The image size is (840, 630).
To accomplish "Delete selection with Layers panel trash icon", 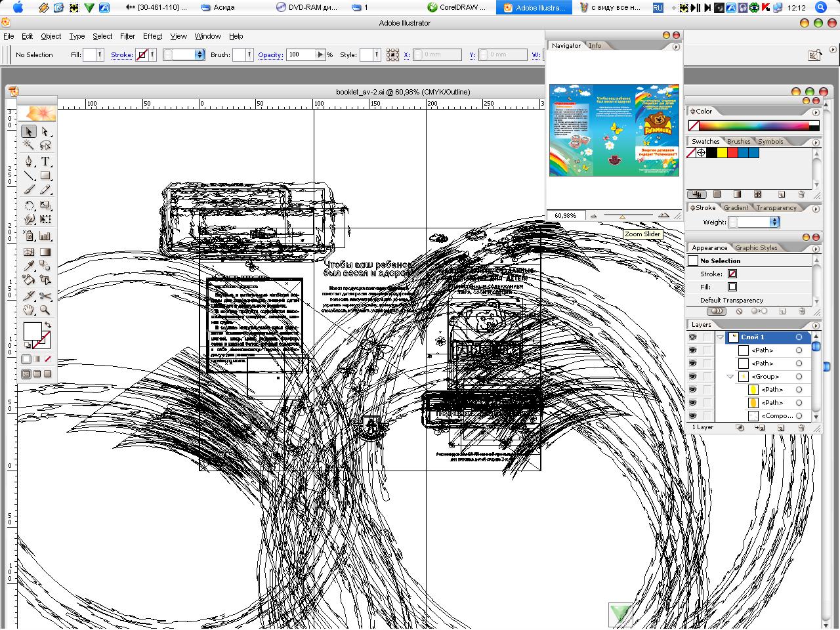I will [801, 428].
